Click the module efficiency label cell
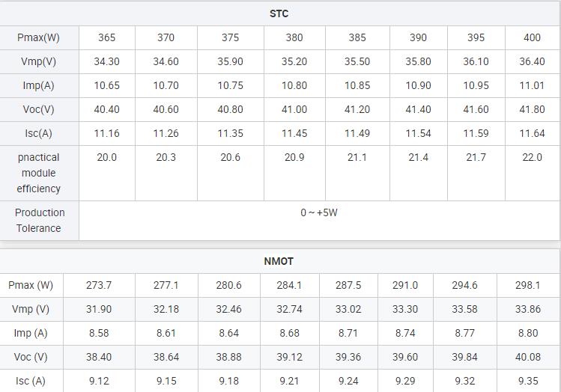 (x=39, y=173)
